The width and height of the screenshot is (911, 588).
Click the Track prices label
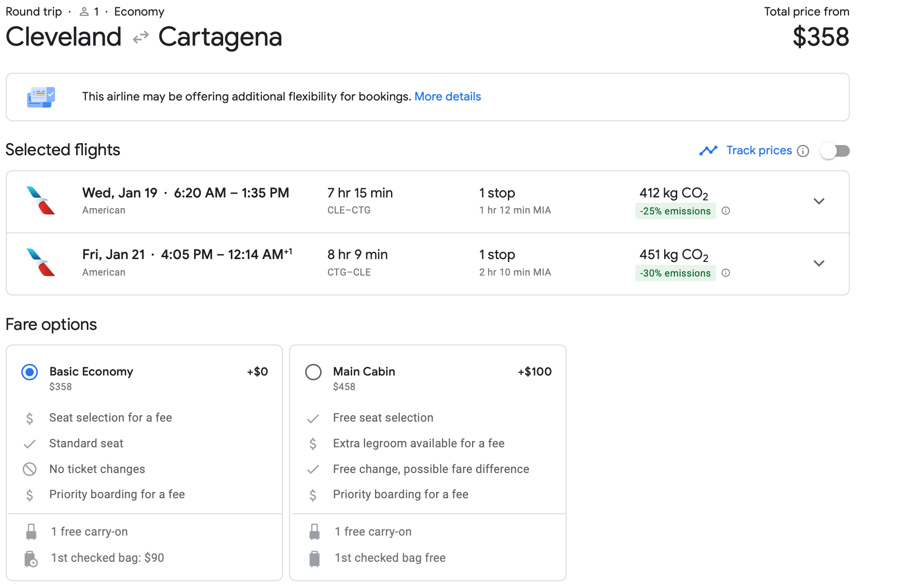pyautogui.click(x=759, y=150)
